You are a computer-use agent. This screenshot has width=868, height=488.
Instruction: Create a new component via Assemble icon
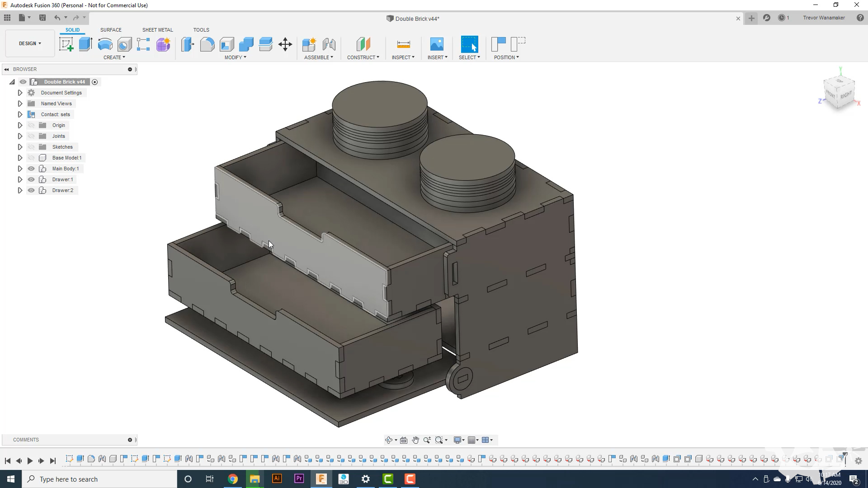click(310, 44)
